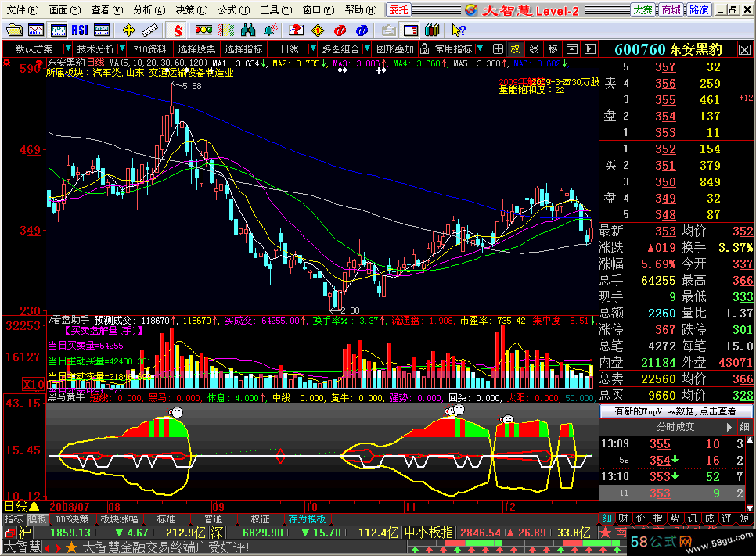Click the red S dollar icon
This screenshot has width=756, height=556.
[x=178, y=30]
